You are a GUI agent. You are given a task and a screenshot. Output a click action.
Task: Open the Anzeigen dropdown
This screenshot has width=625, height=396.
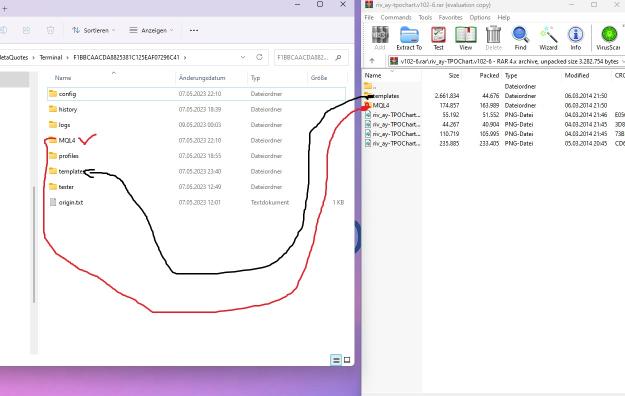point(151,30)
